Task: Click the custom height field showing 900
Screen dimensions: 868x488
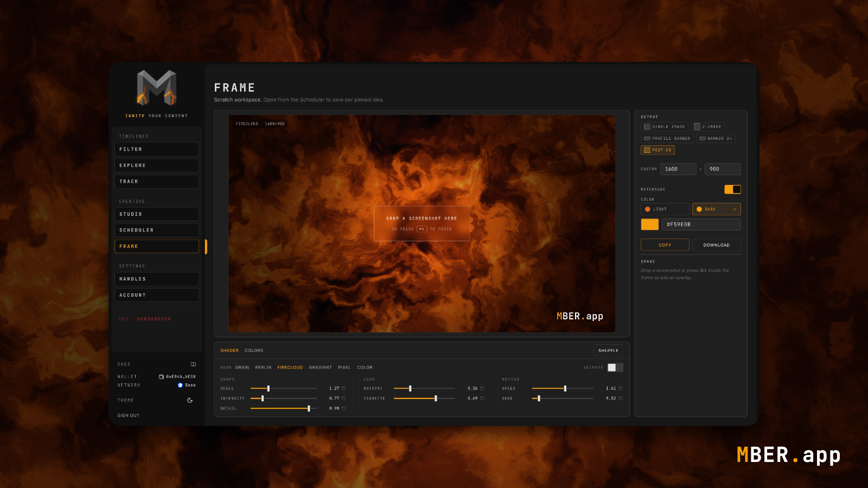Action: pos(723,169)
